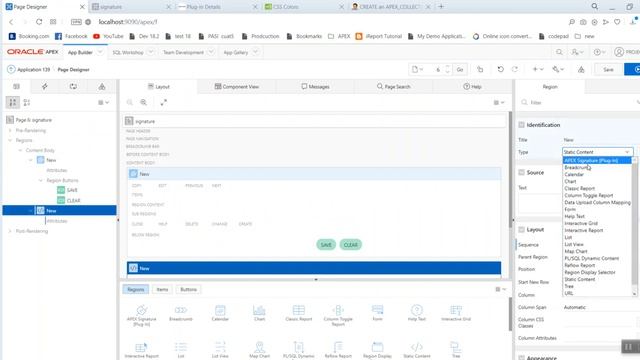
Task: Switch to the Layout tab
Action: (x=158, y=87)
